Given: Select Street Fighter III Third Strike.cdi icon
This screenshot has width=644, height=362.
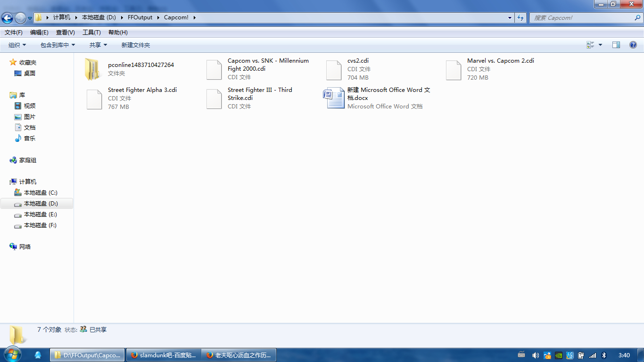Looking at the screenshot, I should pos(214,99).
